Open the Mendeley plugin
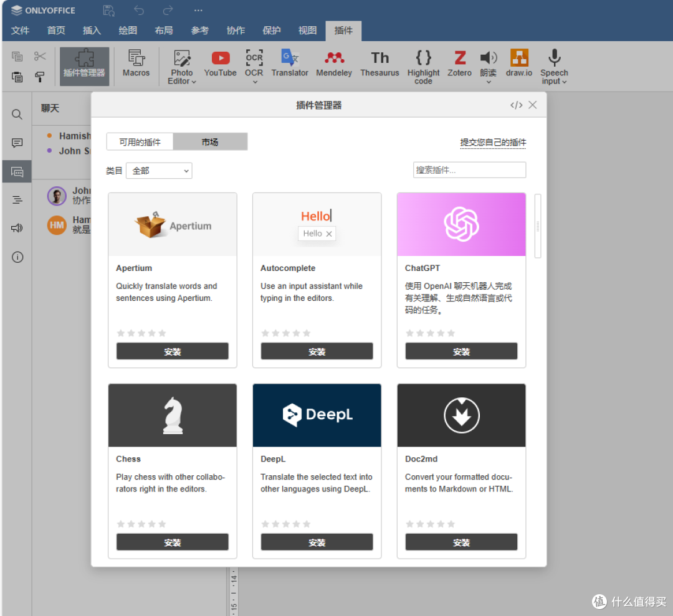 tap(334, 64)
